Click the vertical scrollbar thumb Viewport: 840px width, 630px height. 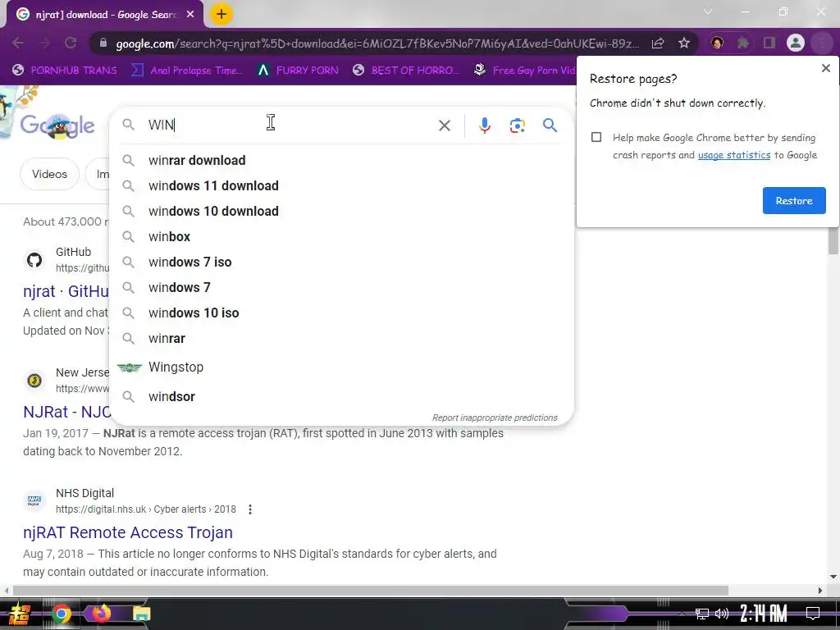[833, 241]
